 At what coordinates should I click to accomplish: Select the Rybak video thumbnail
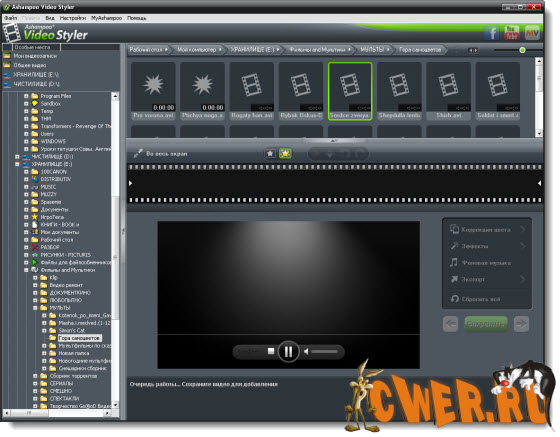coord(301,91)
